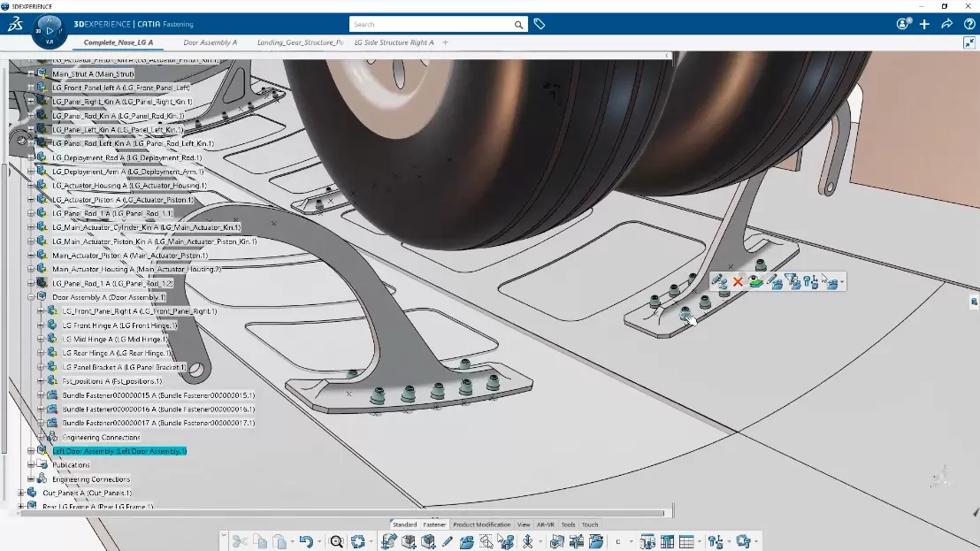The image size is (980, 551).
Task: Switch to the Fastener toolbar tab
Action: pyautogui.click(x=434, y=524)
